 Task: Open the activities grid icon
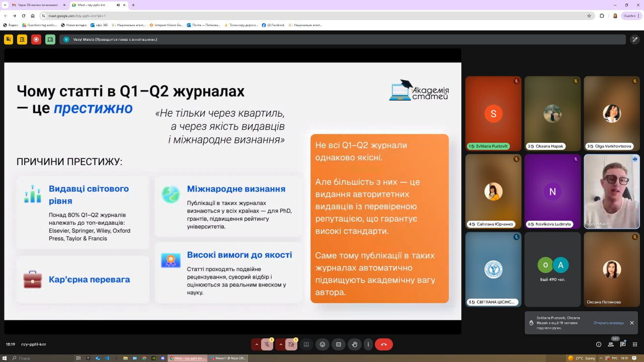[635, 344]
